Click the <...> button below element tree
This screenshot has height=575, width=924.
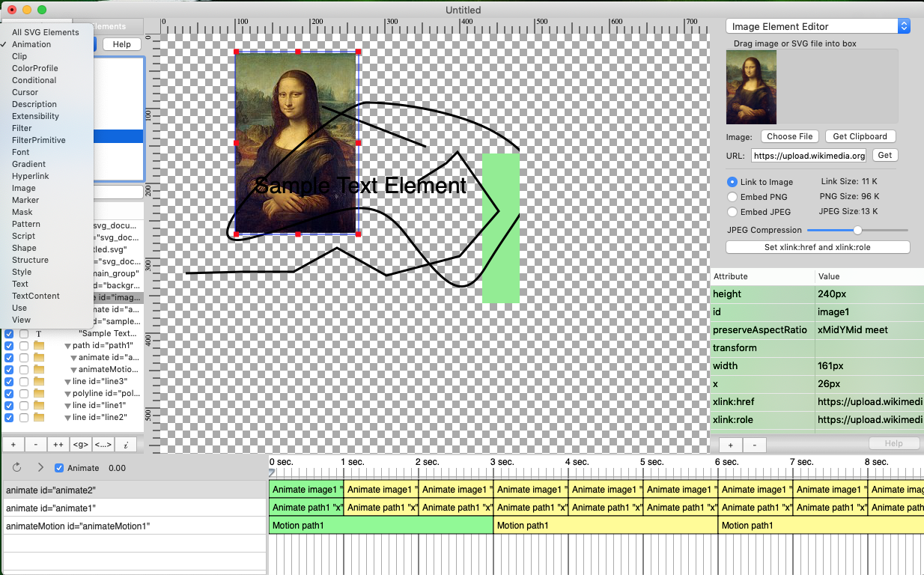(103, 445)
